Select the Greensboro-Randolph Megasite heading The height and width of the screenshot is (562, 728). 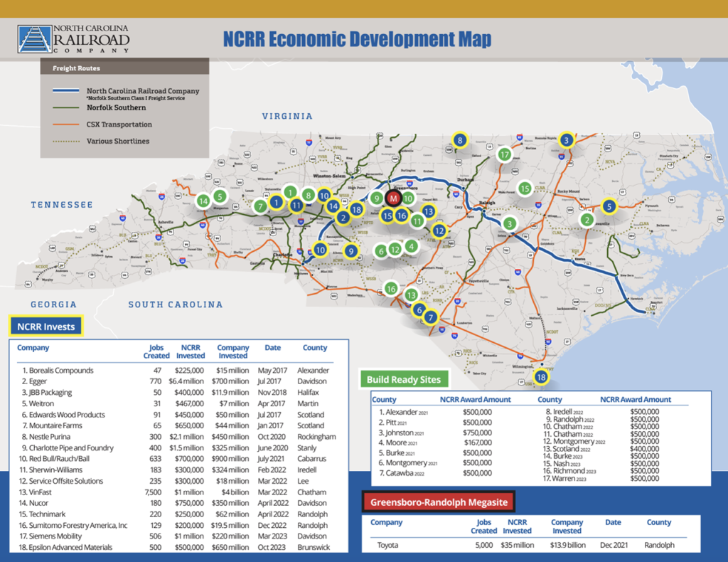440,502
